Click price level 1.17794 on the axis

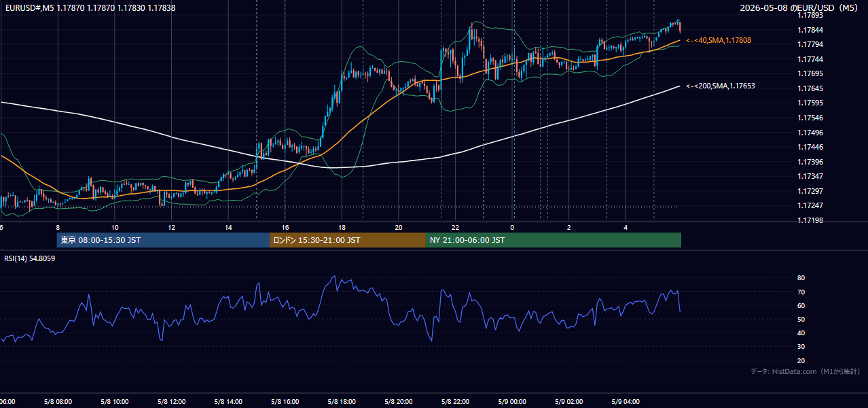(810, 44)
